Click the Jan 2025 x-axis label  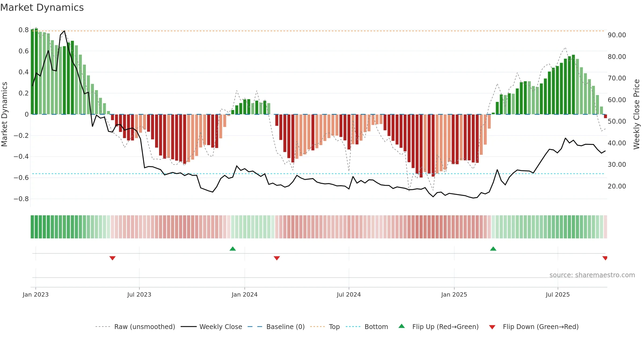(454, 294)
